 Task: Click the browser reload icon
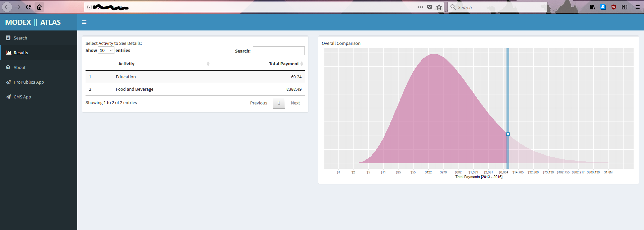pos(29,7)
